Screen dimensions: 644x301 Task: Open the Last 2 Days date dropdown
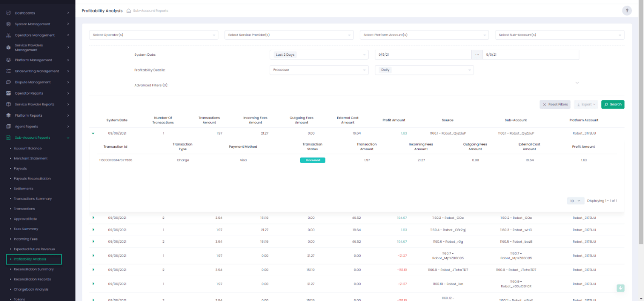coord(318,55)
